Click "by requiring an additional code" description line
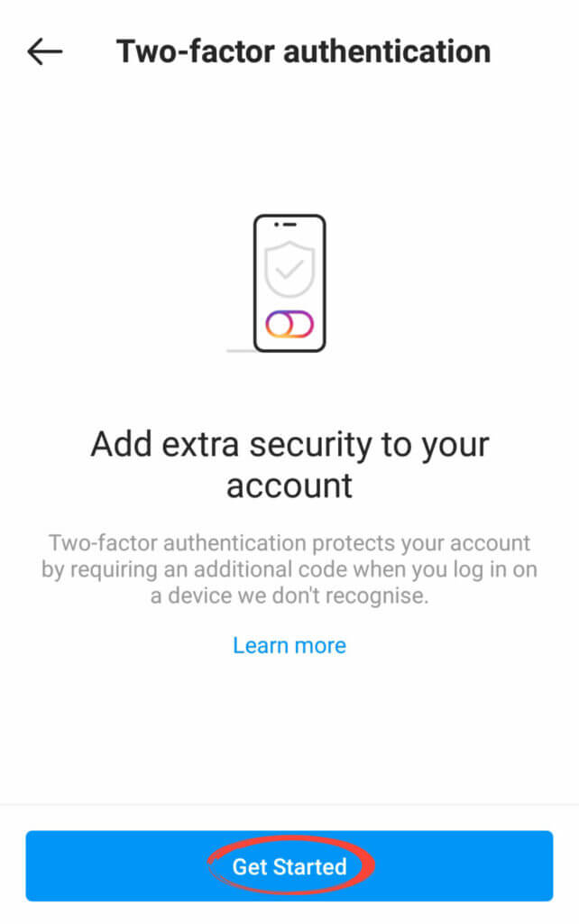This screenshot has width=579, height=924. pos(289,569)
